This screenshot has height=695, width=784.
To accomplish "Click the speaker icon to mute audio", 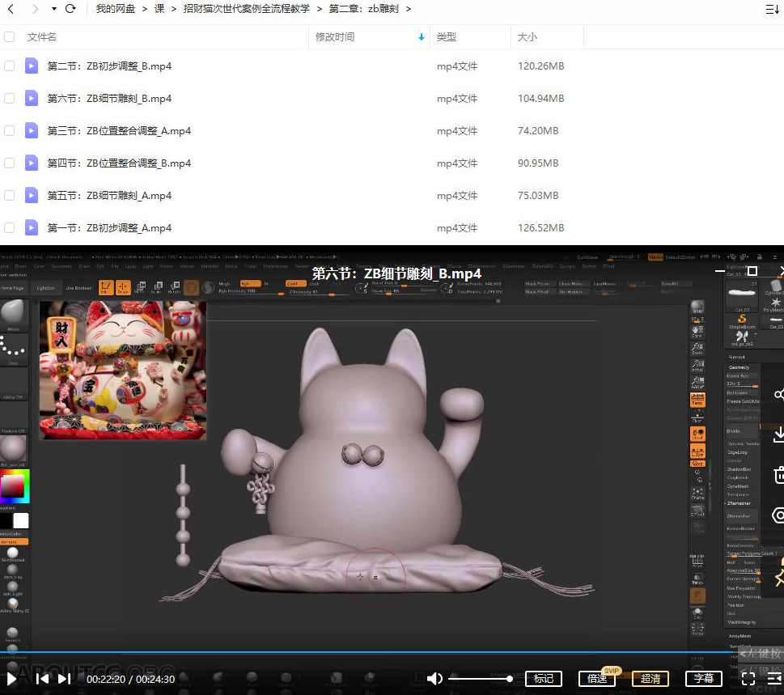I will (434, 680).
